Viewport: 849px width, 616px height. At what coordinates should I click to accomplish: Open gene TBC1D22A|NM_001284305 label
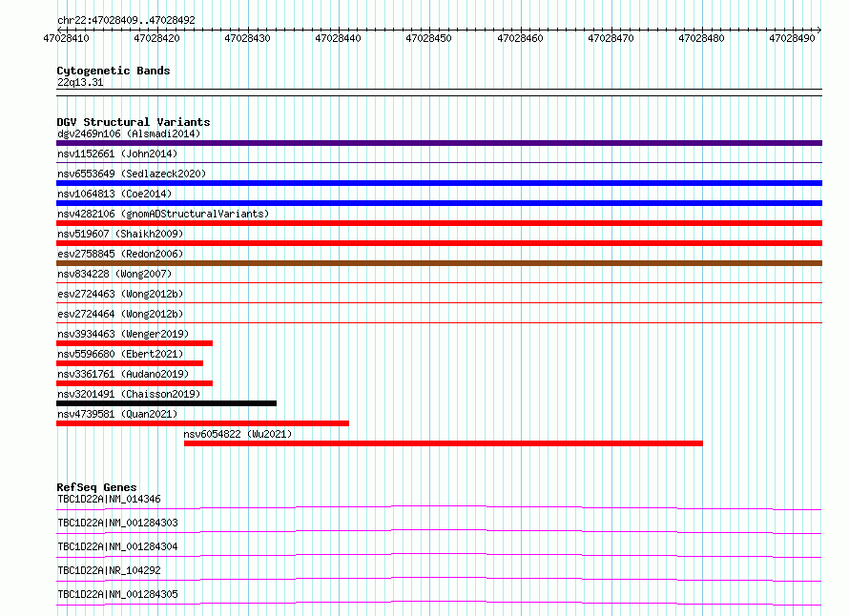(117, 594)
